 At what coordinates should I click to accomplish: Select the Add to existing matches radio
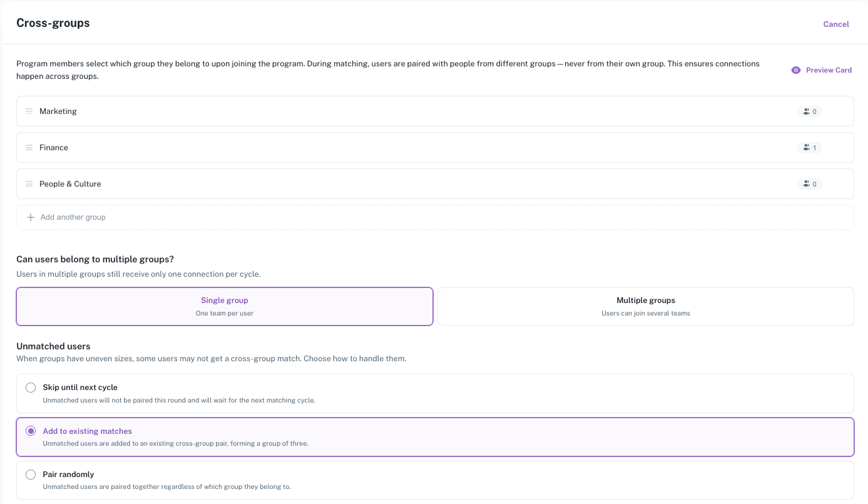pos(31,431)
